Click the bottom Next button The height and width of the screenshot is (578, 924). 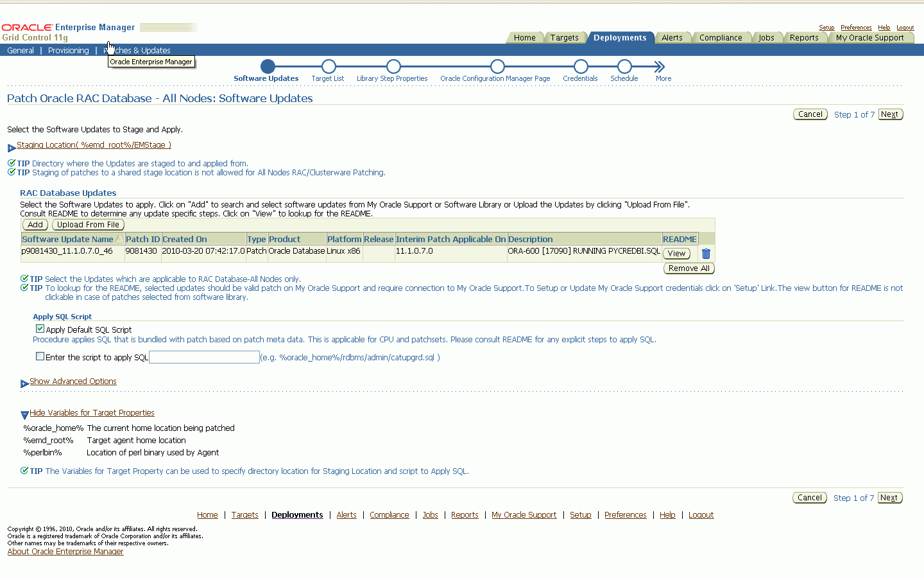889,498
